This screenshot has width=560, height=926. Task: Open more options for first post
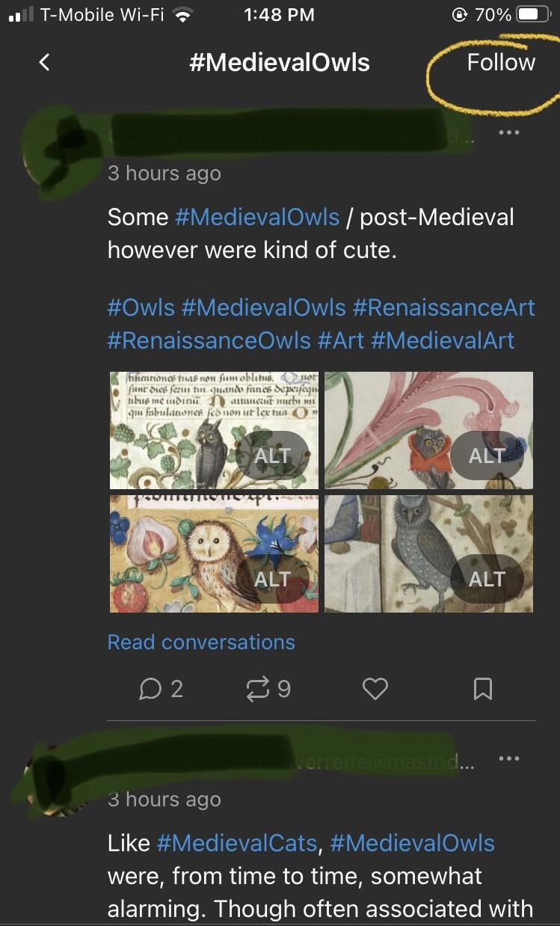pyautogui.click(x=508, y=133)
